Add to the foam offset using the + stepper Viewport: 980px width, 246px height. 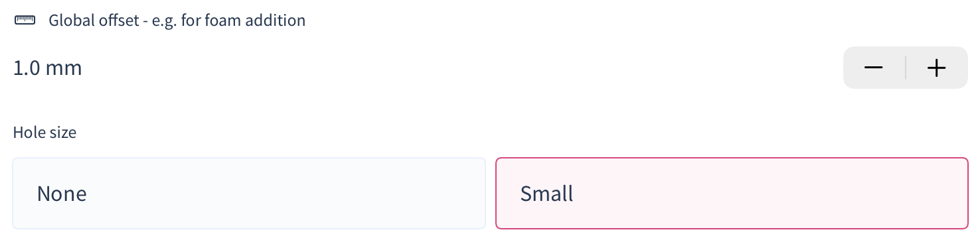[x=936, y=68]
